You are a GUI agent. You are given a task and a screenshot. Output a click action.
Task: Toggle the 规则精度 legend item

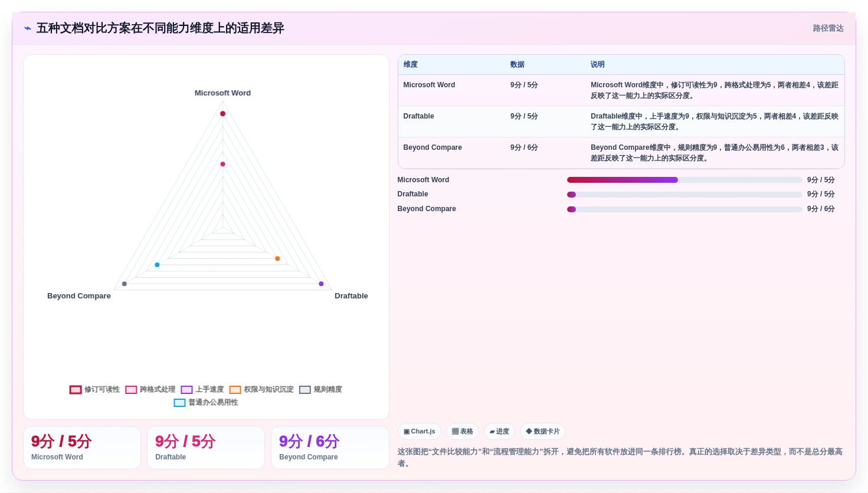320,389
